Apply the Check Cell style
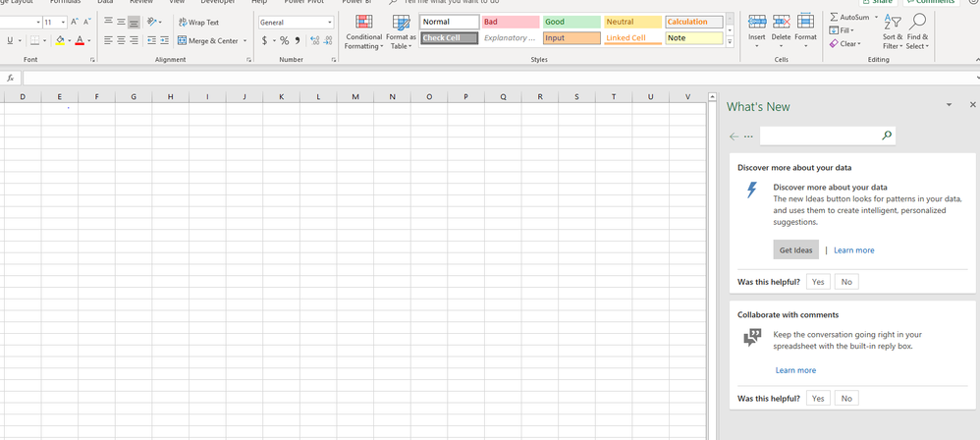 coord(450,38)
